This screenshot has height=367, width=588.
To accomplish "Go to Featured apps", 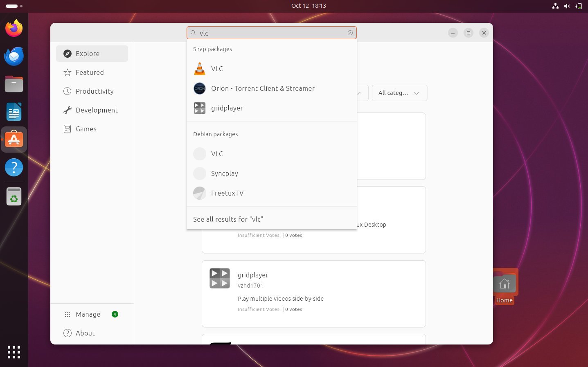I will click(x=92, y=72).
